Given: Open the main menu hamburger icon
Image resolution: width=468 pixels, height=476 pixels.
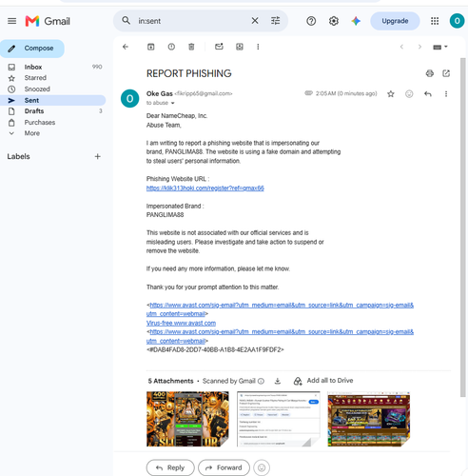Looking at the screenshot, I should pyautogui.click(x=12, y=21).
